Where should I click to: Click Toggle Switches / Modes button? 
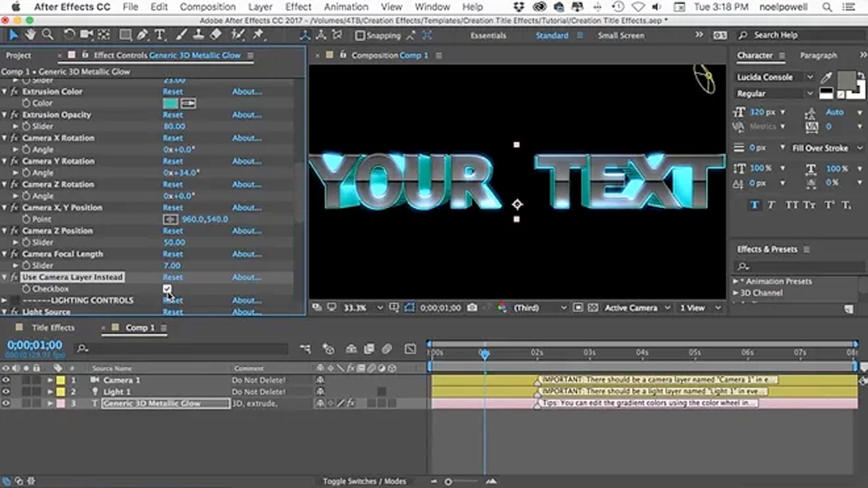tap(364, 481)
